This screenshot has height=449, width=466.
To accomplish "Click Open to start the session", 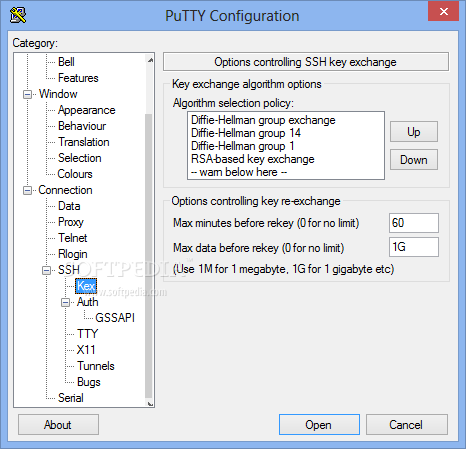I will (319, 425).
